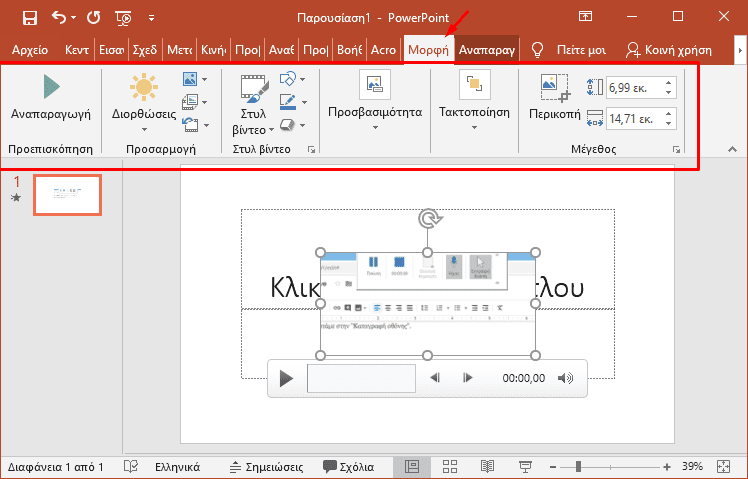Image resolution: width=748 pixels, height=479 pixels.
Task: Click the video volume speaker icon
Action: click(x=566, y=378)
